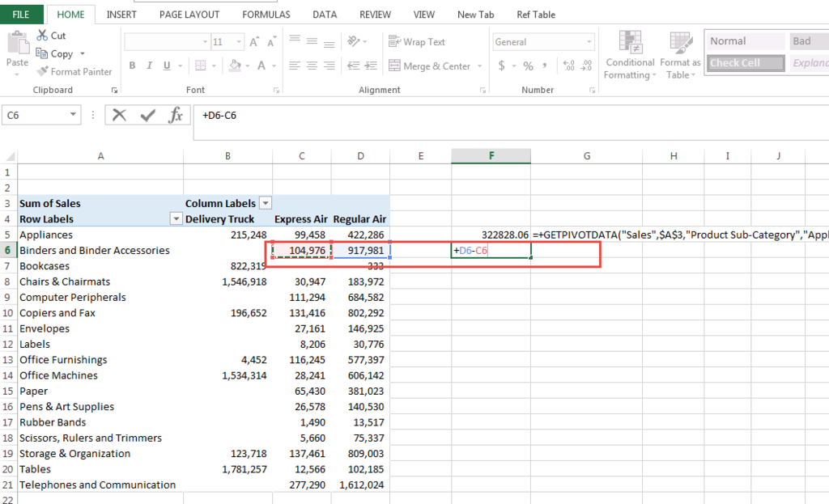Viewport: 829px width, 504px height.
Task: Open Format as Table menu
Action: click(680, 55)
